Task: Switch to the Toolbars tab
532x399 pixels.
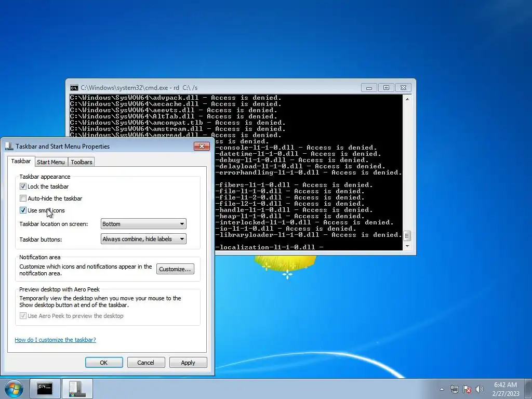Action: coord(82,162)
